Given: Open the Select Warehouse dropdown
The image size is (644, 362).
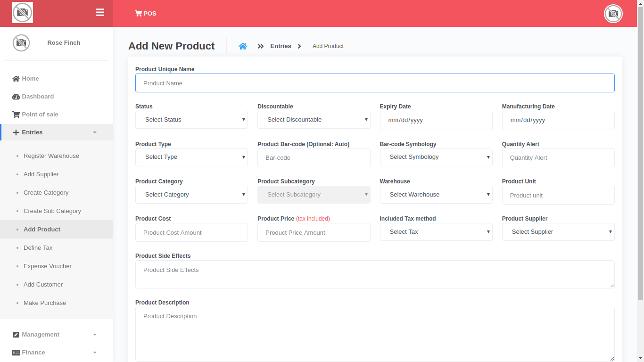Looking at the screenshot, I should pyautogui.click(x=436, y=195).
